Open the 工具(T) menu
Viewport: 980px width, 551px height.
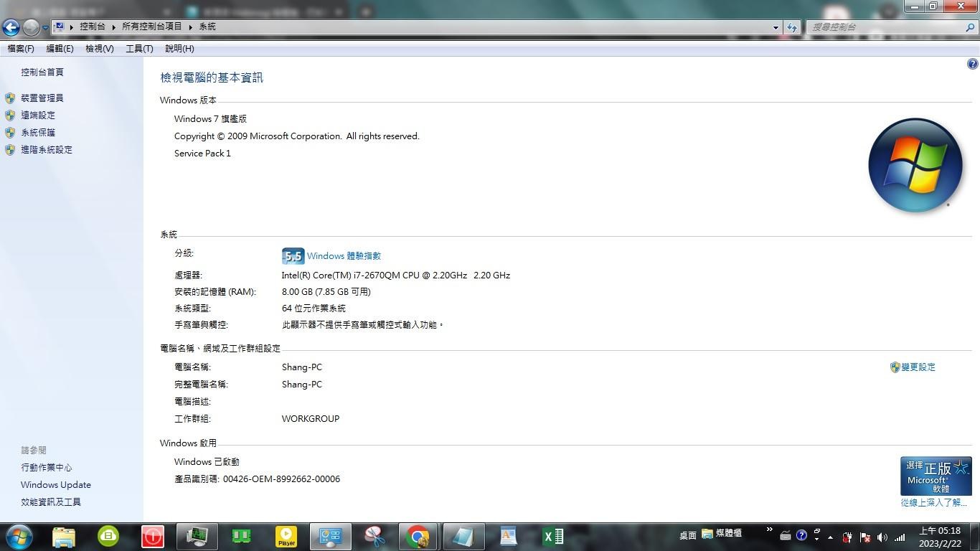click(x=139, y=49)
